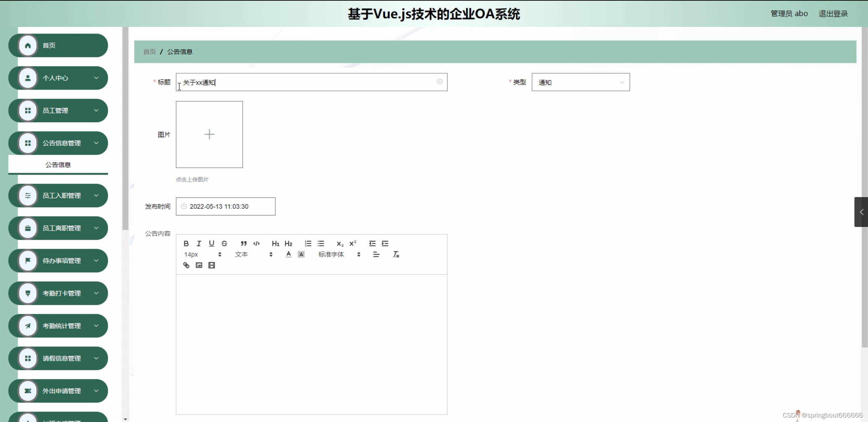Insert an image into the editor content
868x422 pixels.
pos(199,265)
